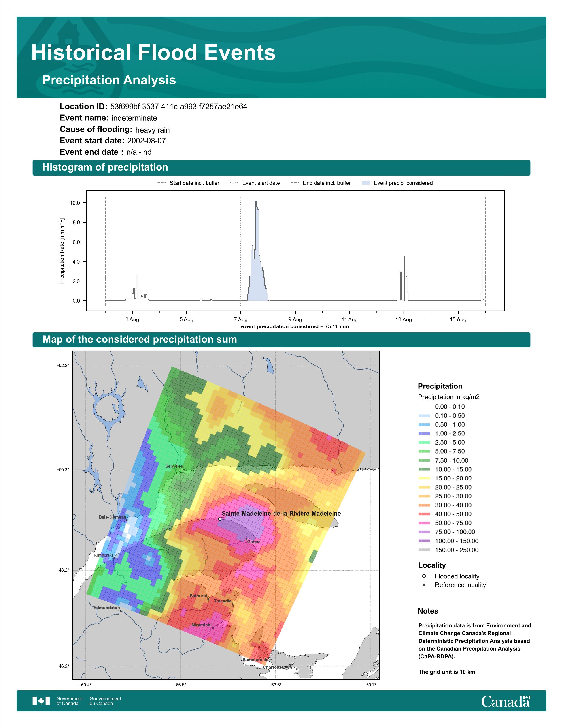Click the Tracadie label on the map

click(x=223, y=601)
